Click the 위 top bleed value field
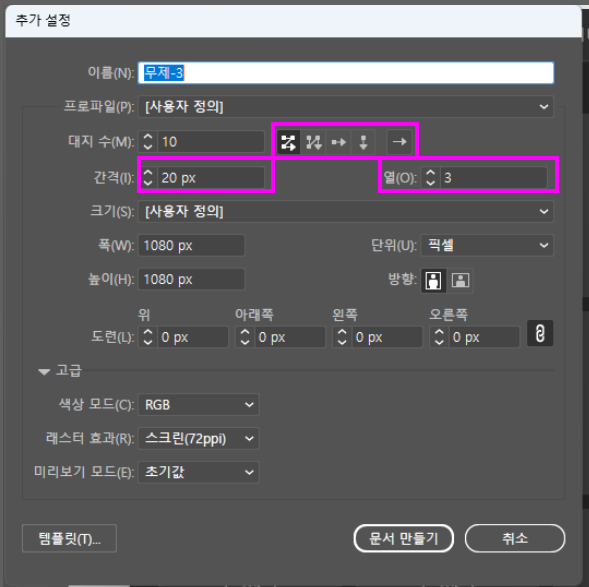 click(193, 337)
